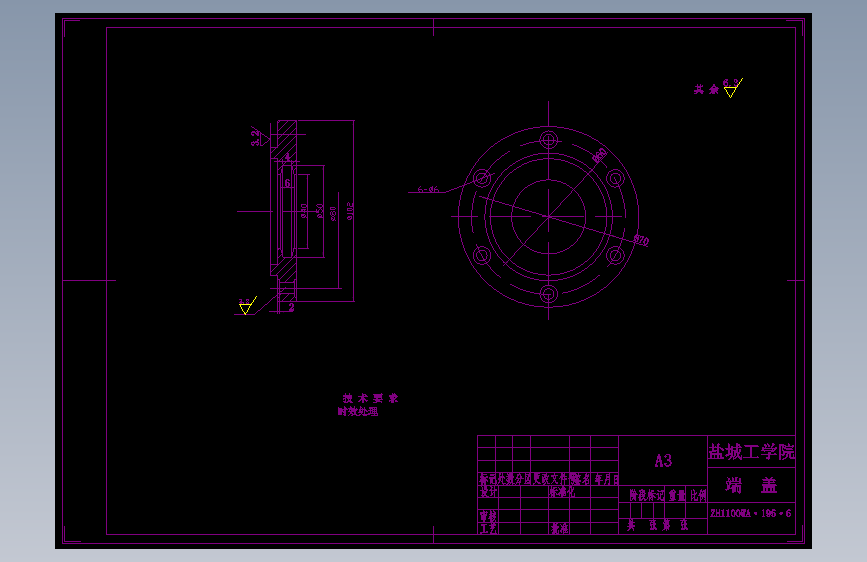Viewport: 867px width, 562px height.
Task: Select the '其余' general roughness note
Action: tap(706, 89)
